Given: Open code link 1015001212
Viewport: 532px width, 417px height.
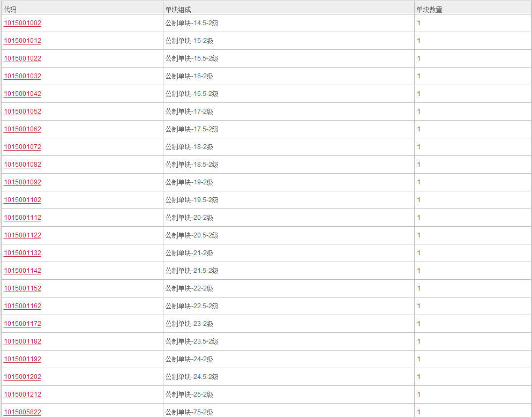Looking at the screenshot, I should pyautogui.click(x=23, y=394).
